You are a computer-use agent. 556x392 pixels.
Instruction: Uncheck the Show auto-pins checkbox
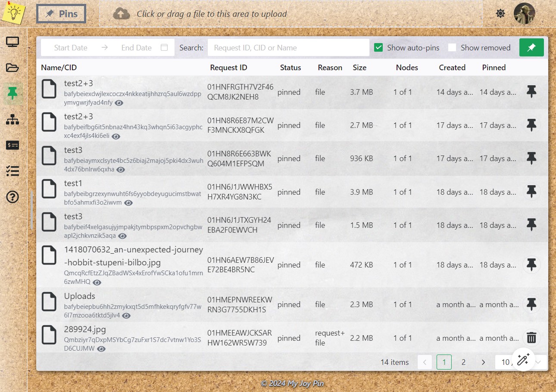[x=378, y=48]
